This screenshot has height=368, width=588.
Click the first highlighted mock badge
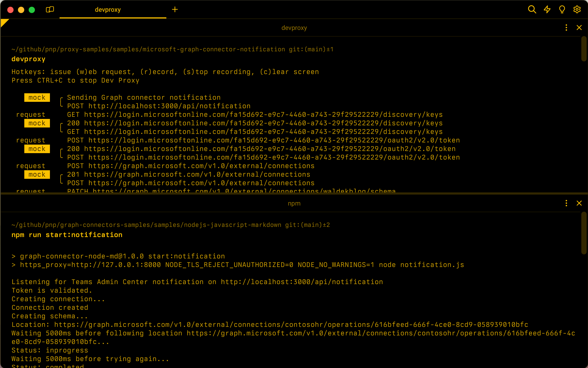pos(37,97)
